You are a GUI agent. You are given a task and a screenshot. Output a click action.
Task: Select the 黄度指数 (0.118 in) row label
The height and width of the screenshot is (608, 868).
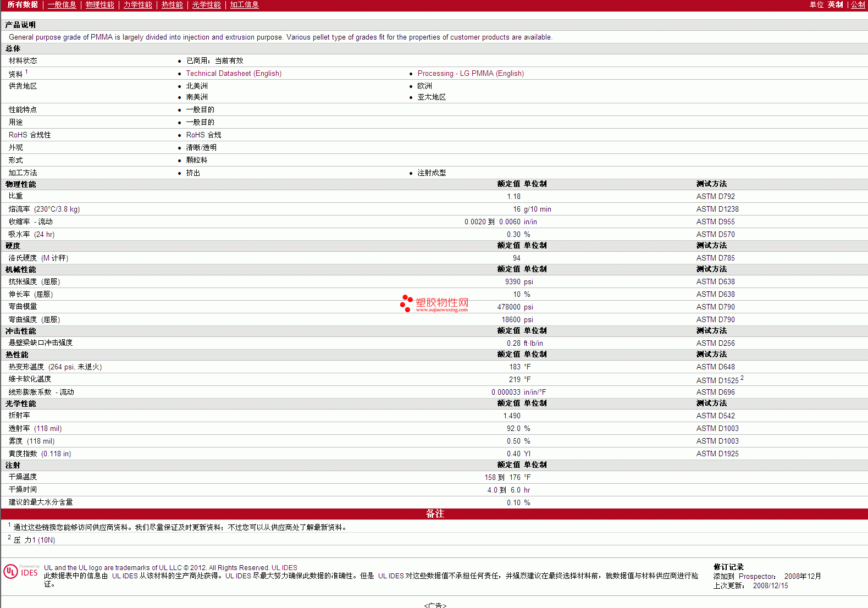click(x=40, y=454)
